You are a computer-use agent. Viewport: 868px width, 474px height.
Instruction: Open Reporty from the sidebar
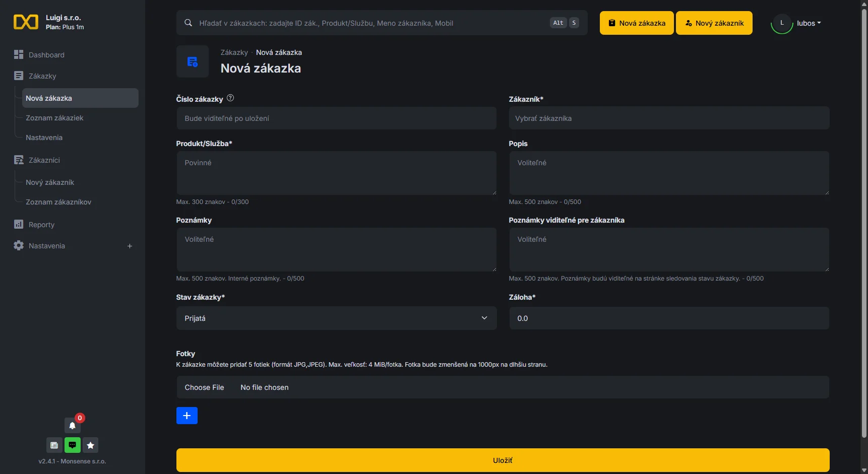tap(41, 225)
